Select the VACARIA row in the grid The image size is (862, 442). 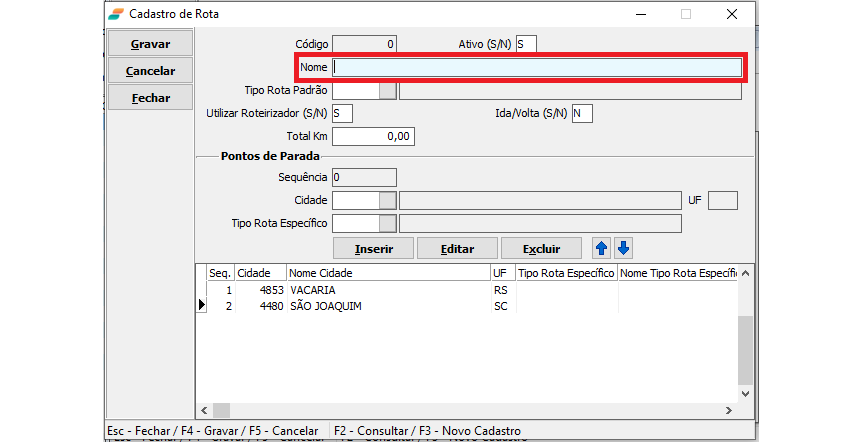(319, 290)
